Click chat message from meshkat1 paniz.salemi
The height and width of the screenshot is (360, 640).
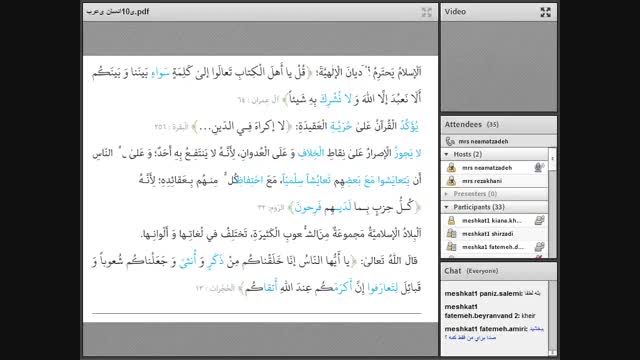click(x=493, y=293)
